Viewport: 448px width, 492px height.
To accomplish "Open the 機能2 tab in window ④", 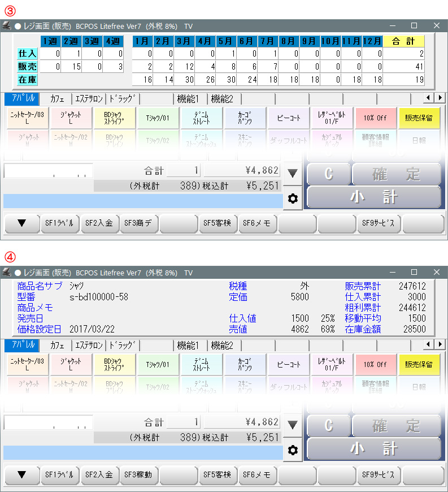I will (222, 346).
